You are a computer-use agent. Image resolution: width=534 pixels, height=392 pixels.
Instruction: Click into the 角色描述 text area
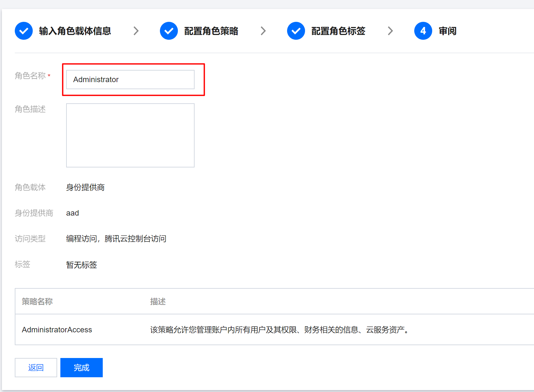click(x=130, y=135)
